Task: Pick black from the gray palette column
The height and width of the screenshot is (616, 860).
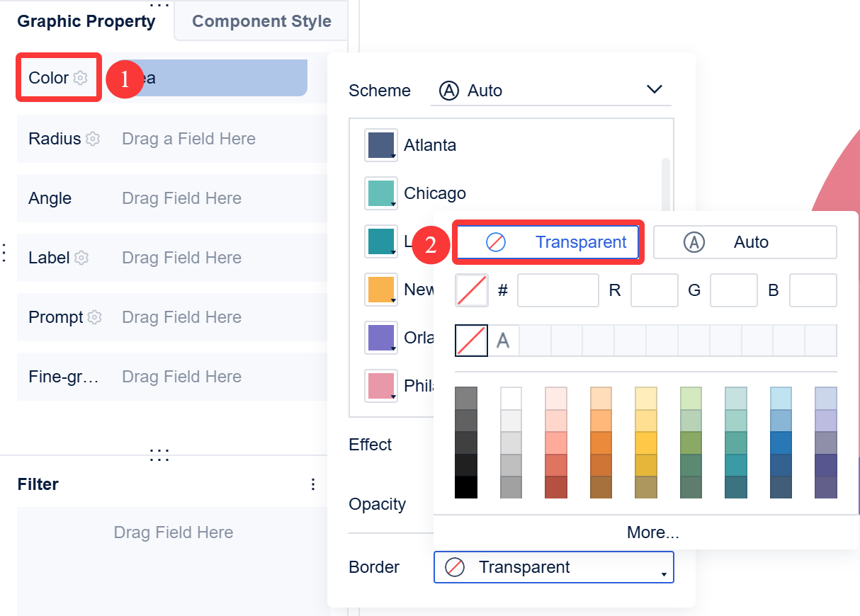Action: pos(466,487)
